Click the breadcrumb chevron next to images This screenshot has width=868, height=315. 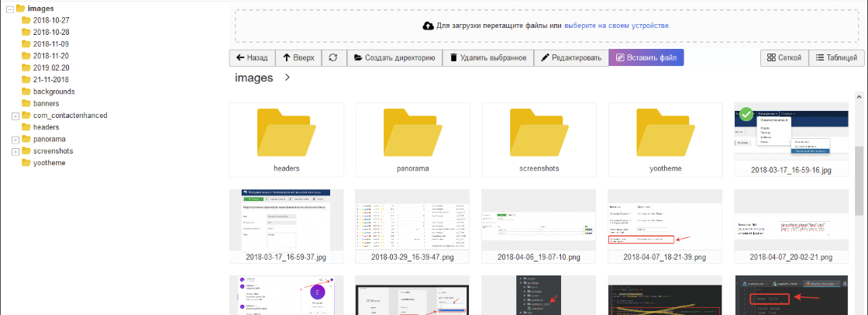point(288,78)
